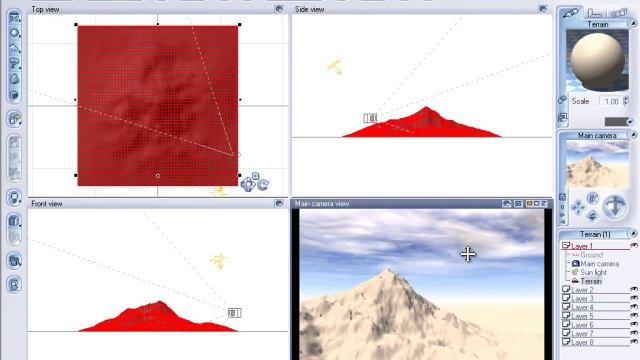This screenshot has height=360, width=640.
Task: Switch to the Numerics ruler tab
Action: (595, 13)
